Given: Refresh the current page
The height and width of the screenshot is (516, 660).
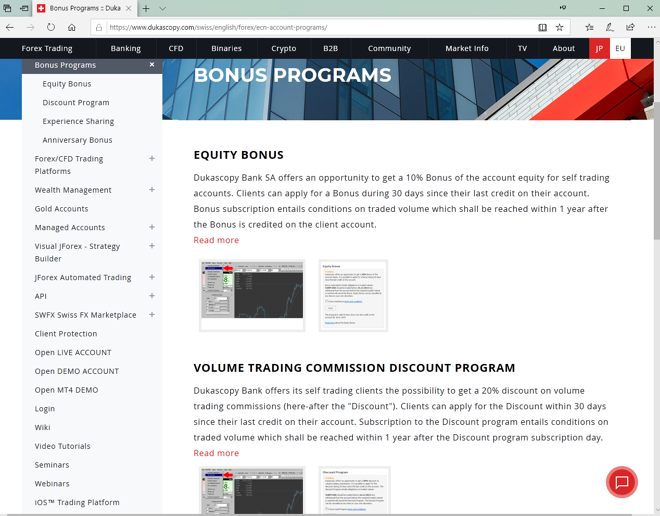Looking at the screenshot, I should [51, 27].
